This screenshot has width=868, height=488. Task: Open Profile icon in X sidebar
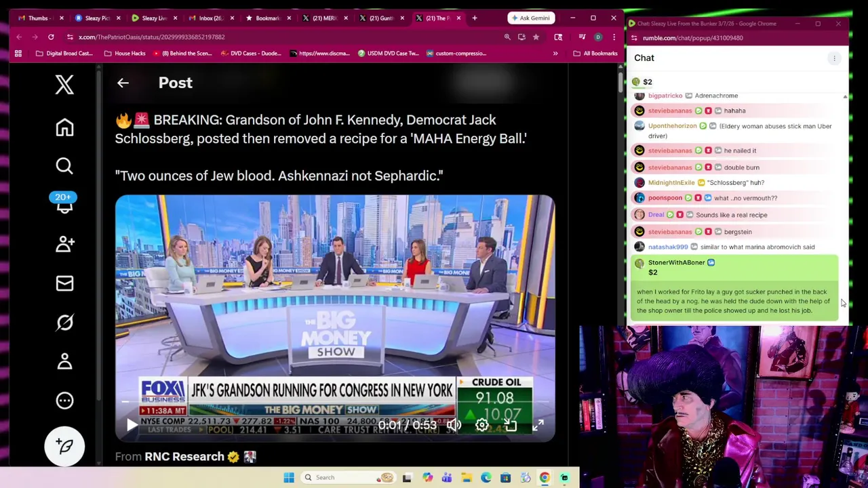[64, 361]
